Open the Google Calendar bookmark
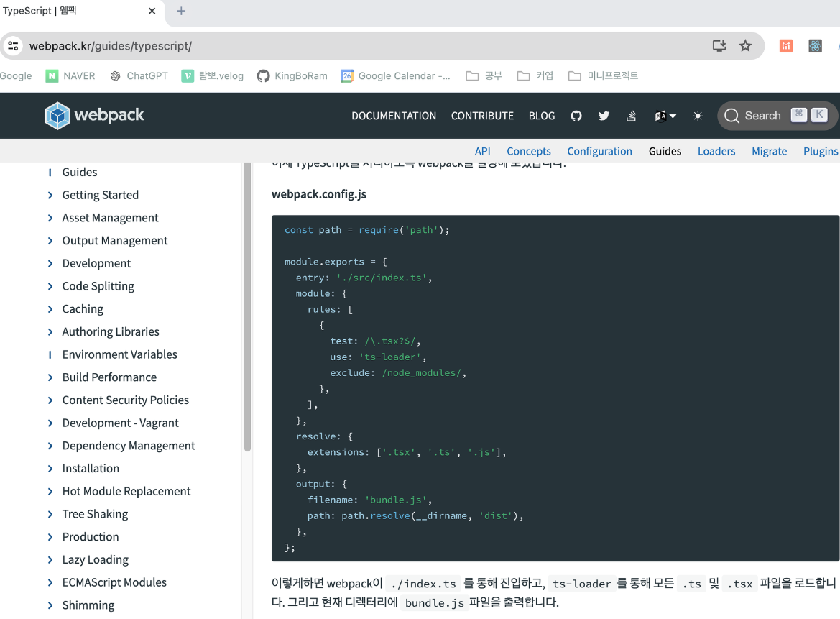 (x=395, y=76)
